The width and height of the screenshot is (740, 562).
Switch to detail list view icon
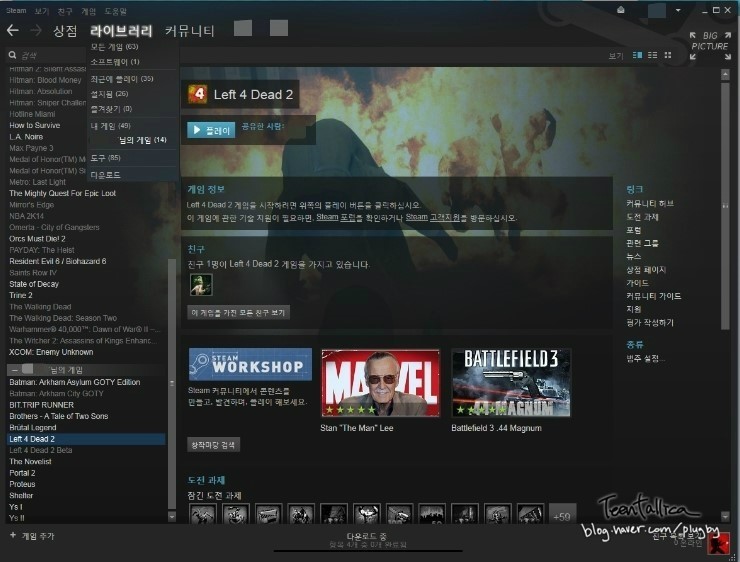pos(638,55)
